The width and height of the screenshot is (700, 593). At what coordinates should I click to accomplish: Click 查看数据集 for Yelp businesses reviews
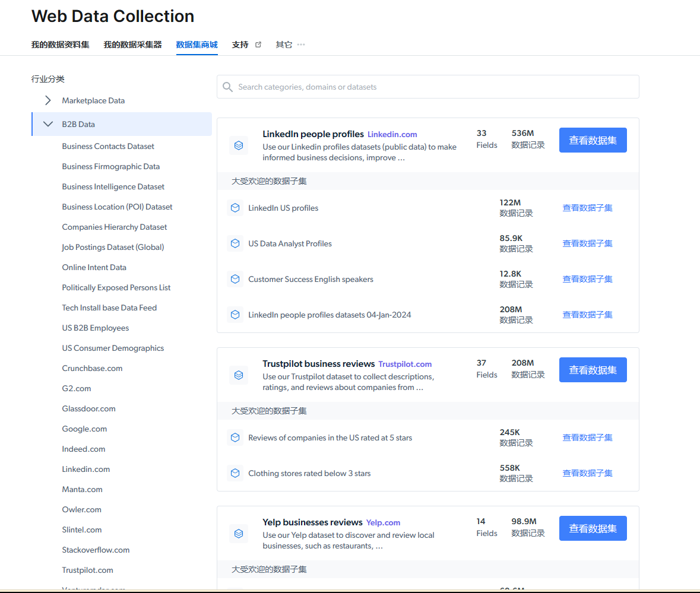coord(593,528)
